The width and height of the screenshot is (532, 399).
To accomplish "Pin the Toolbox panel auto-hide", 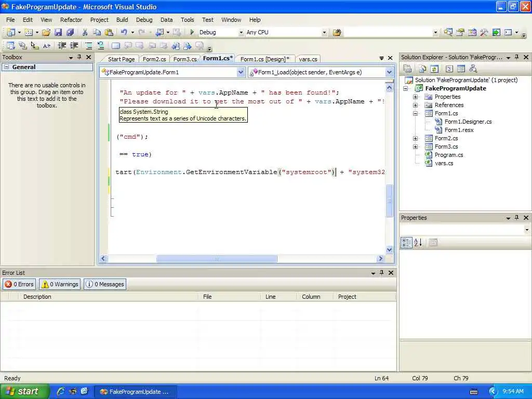I will tap(79, 57).
